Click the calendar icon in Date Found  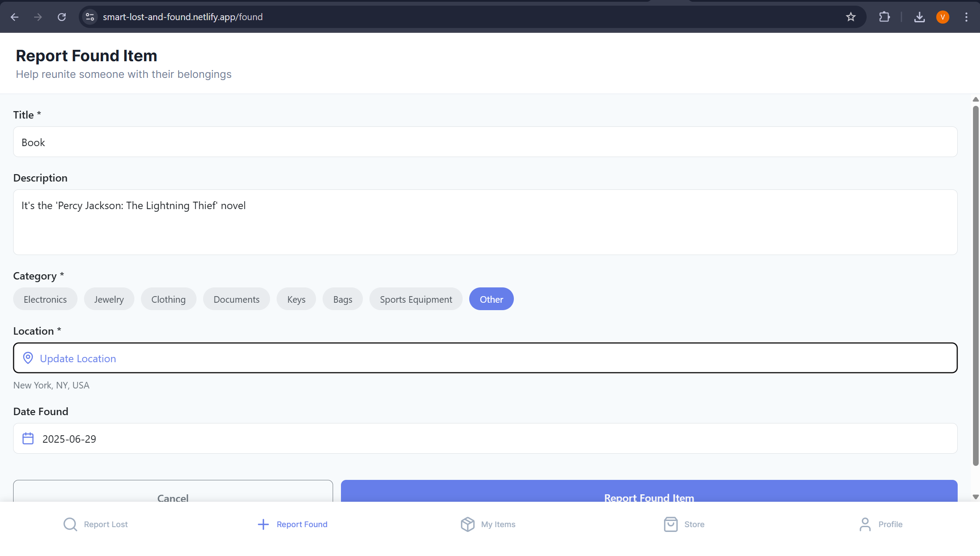(28, 438)
